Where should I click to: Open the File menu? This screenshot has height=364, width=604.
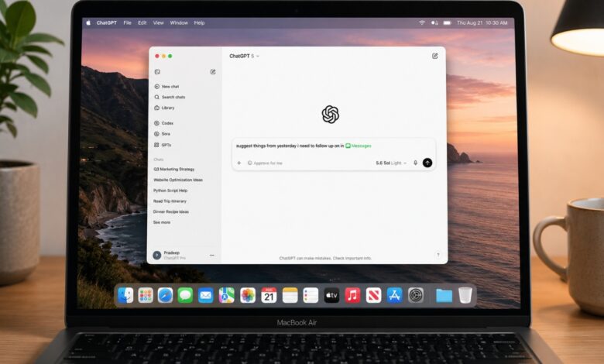pos(128,22)
